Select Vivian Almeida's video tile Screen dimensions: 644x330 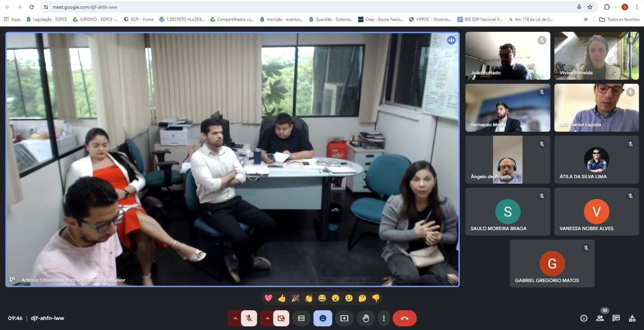tap(596, 56)
